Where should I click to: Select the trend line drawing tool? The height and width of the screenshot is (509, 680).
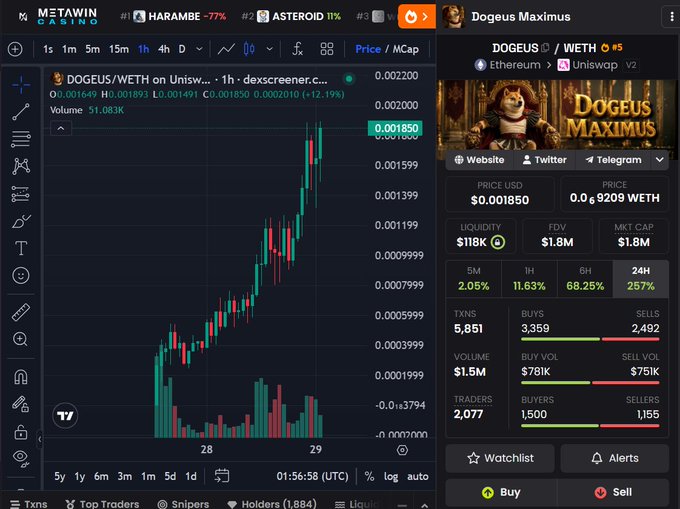[21, 112]
